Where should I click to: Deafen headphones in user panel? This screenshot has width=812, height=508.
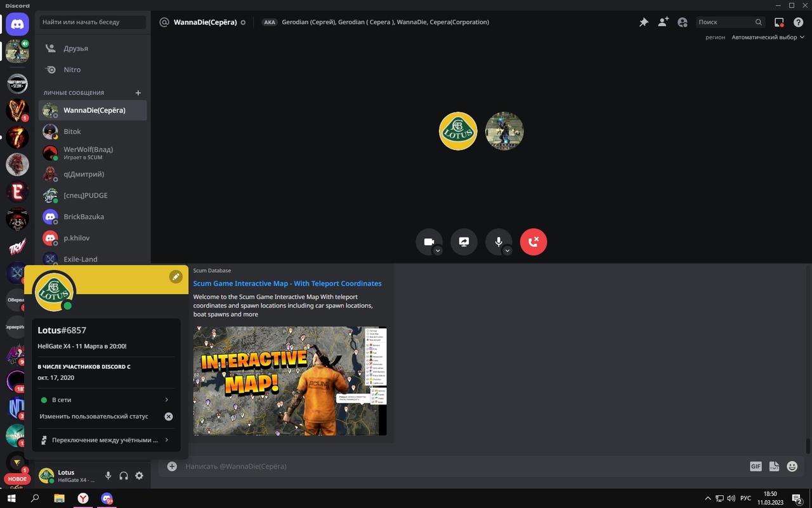click(124, 476)
